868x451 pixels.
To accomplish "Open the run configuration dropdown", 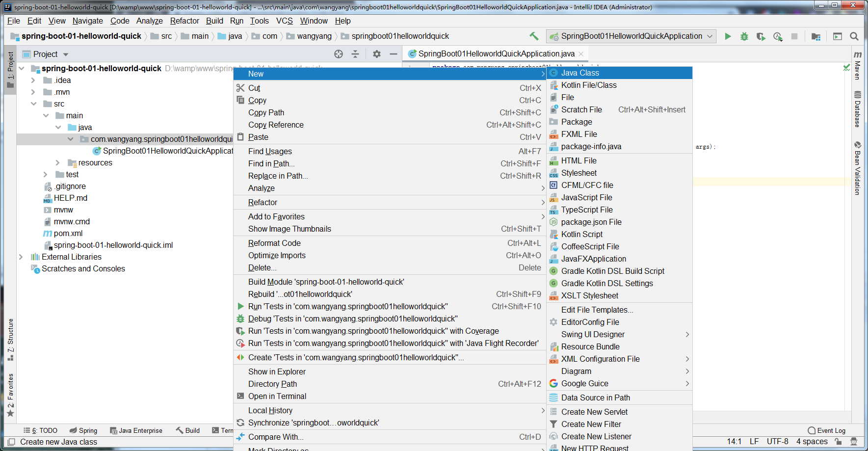I will [631, 36].
